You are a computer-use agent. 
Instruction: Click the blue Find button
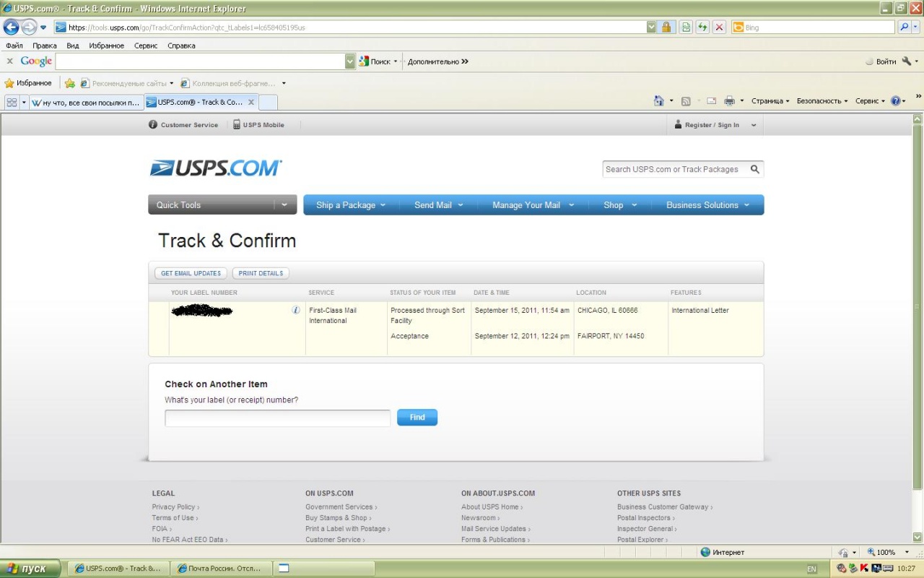pyautogui.click(x=417, y=418)
